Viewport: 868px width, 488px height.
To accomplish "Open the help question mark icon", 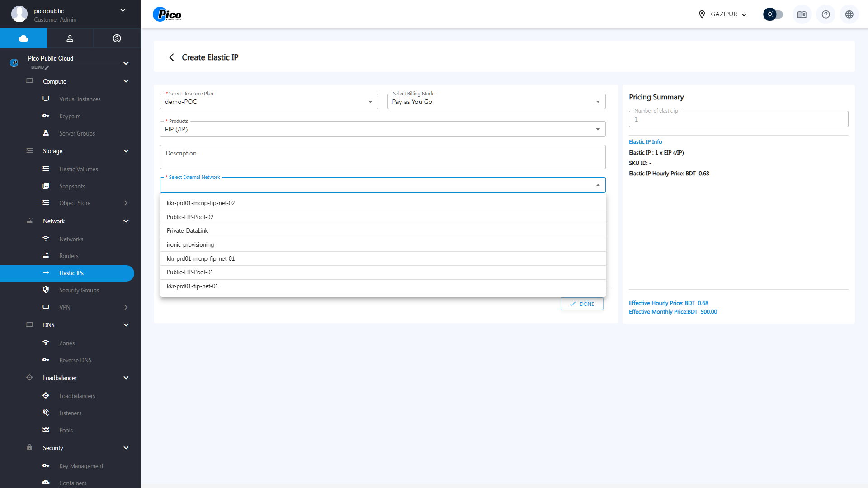I will tap(826, 14).
